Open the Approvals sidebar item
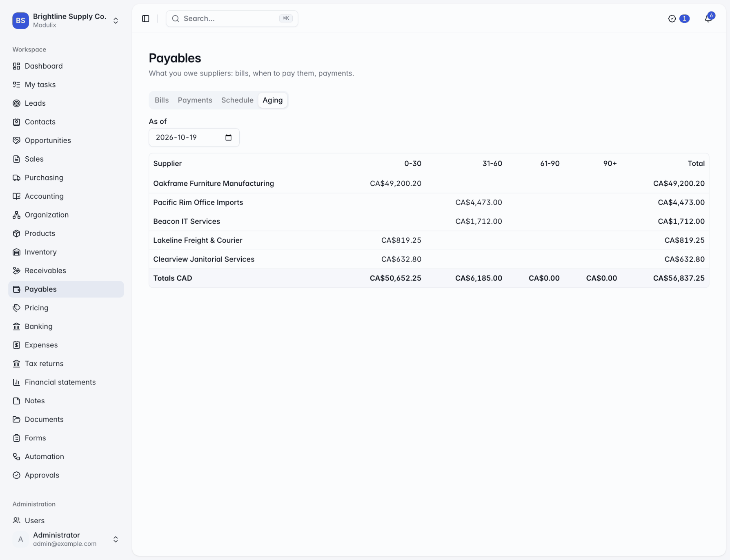This screenshot has width=730, height=560. pyautogui.click(x=66, y=475)
